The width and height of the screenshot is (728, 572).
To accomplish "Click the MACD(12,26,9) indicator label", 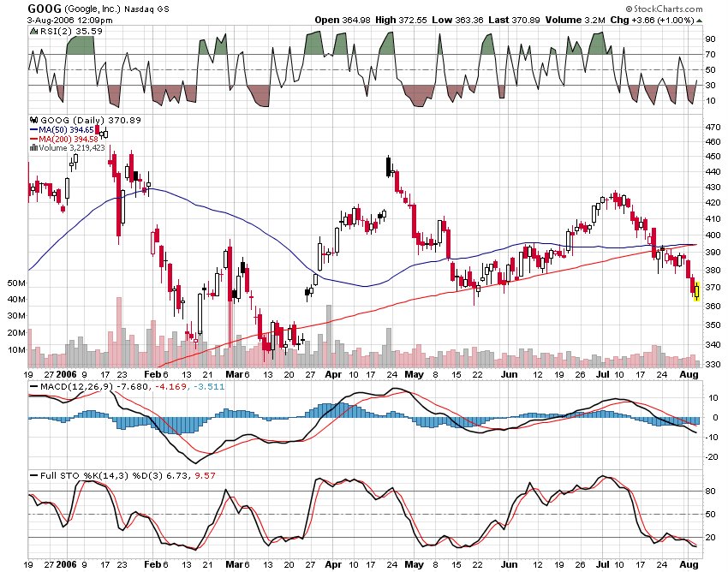I will 75,386.
